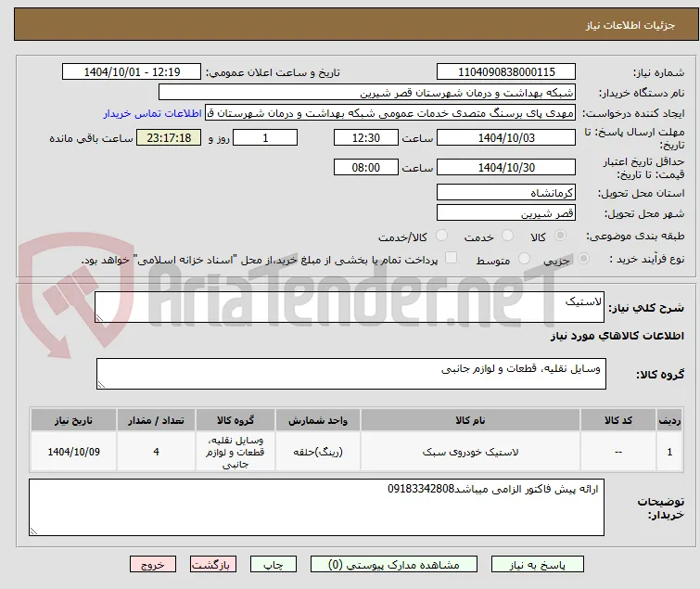Click the پاسخ به نیاز button
This screenshot has height=589, width=700.
538,565
